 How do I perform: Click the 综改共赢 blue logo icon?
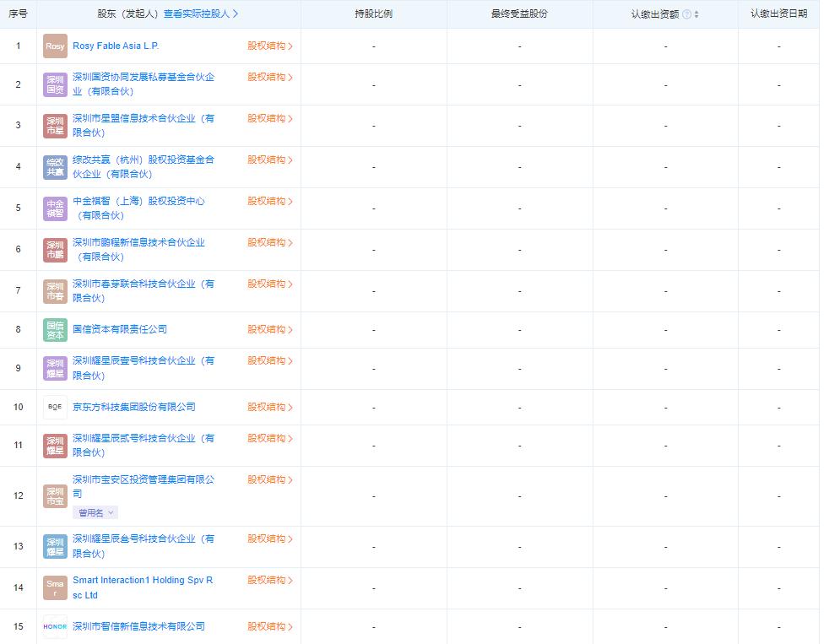coord(55,167)
